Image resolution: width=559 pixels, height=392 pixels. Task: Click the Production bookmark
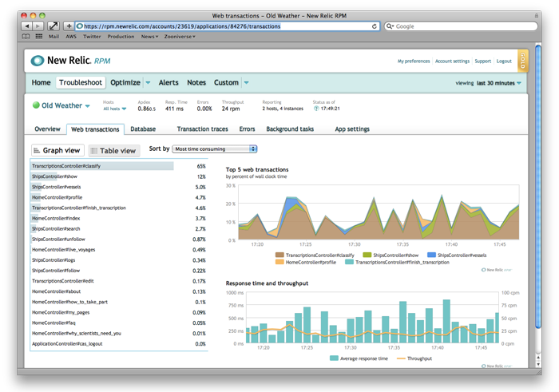coord(121,37)
